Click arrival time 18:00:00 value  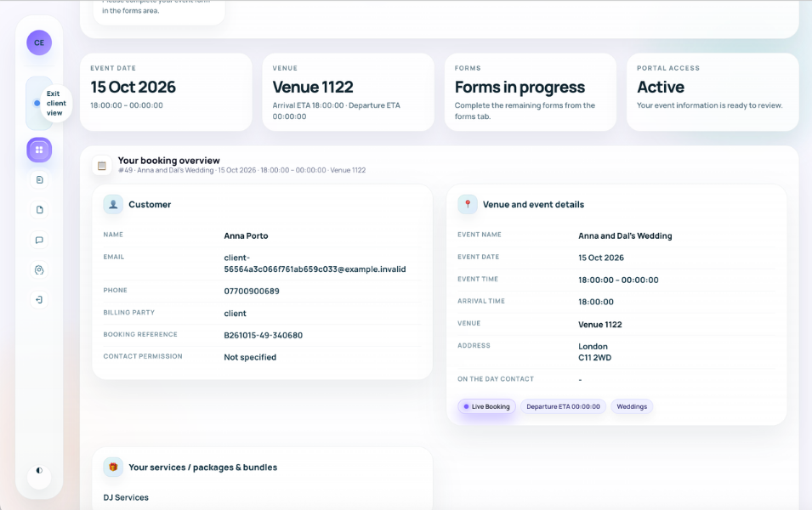click(596, 302)
